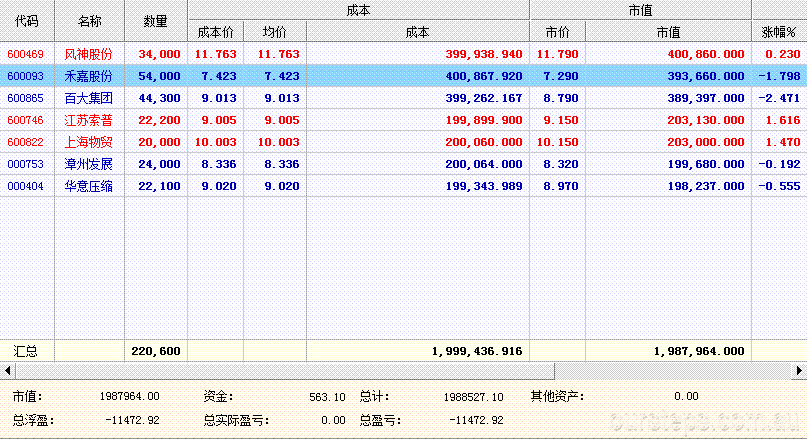Click the 涨幅% column header
The height and width of the screenshot is (439, 807).
tap(779, 32)
